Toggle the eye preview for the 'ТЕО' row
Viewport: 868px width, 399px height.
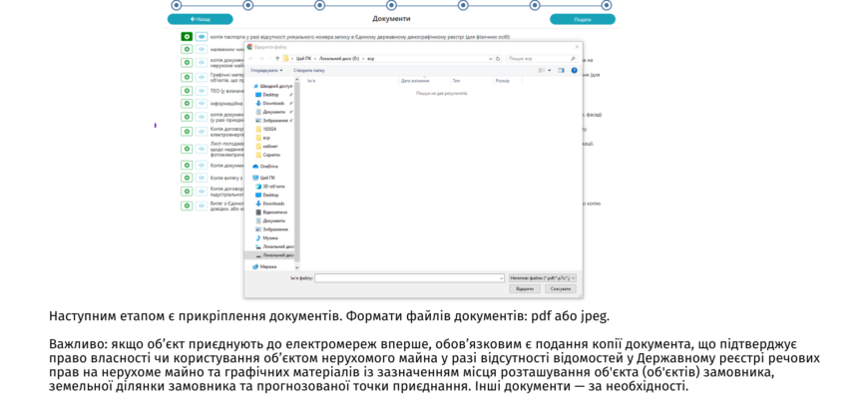tap(202, 91)
